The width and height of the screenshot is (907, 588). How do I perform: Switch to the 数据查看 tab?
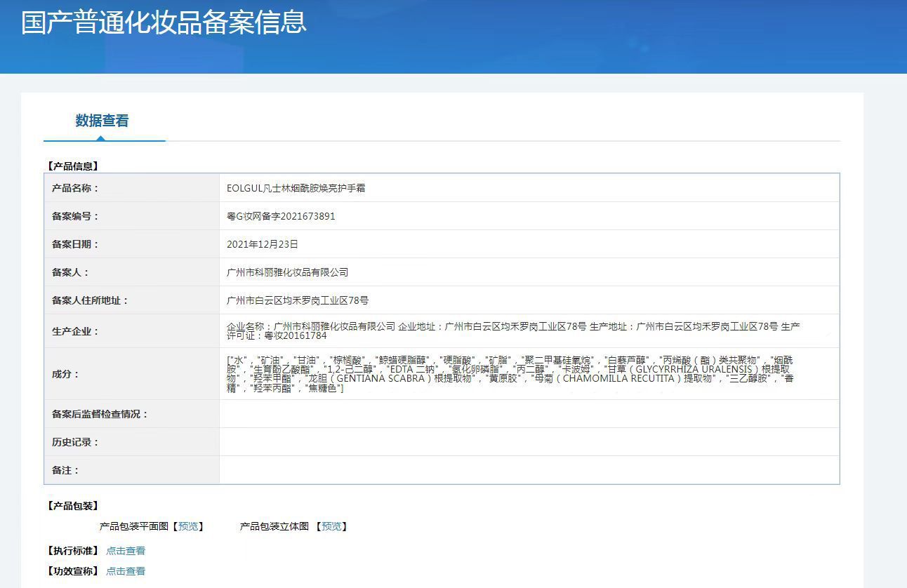point(102,121)
